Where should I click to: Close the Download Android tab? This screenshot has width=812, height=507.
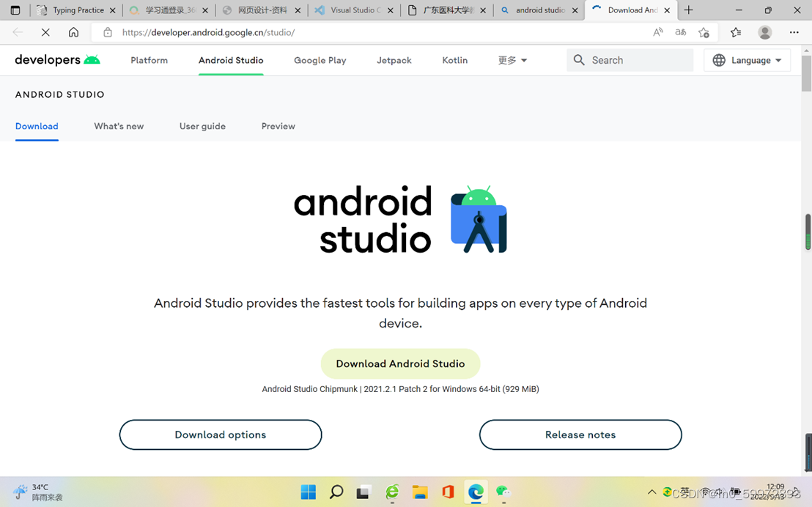tap(667, 10)
